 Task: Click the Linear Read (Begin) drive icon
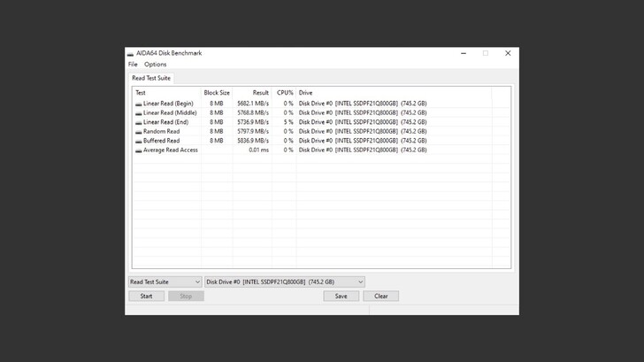coord(138,104)
